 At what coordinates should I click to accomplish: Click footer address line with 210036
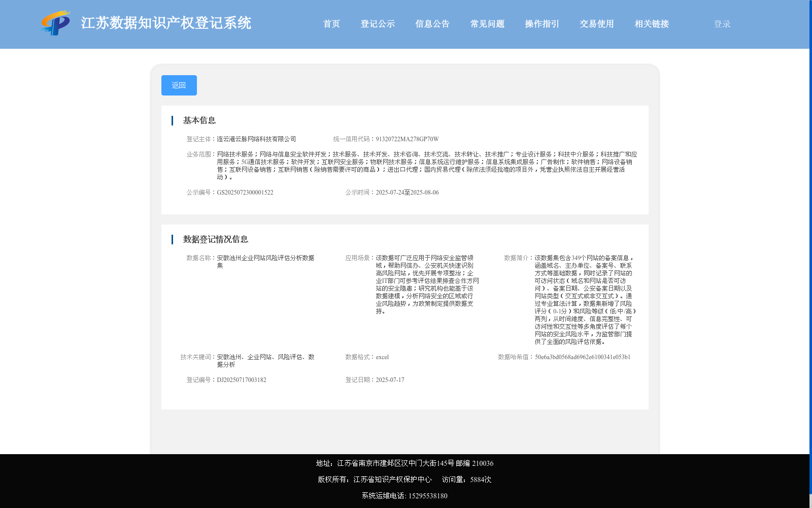point(404,463)
